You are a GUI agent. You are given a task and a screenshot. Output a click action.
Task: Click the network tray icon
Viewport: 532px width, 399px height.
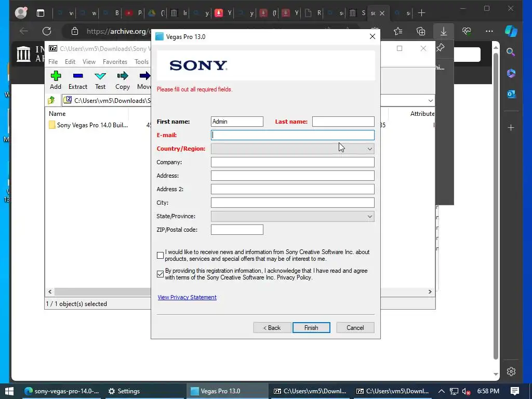[454, 391]
